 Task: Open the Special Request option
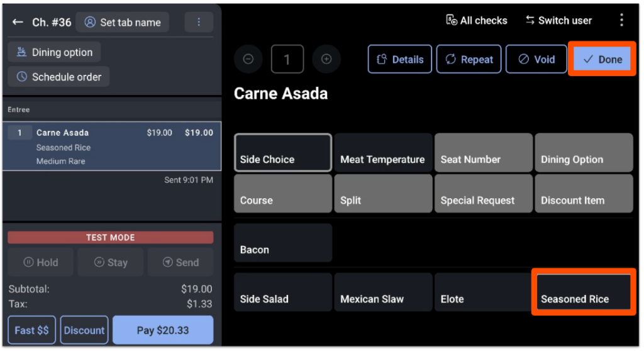(x=484, y=194)
